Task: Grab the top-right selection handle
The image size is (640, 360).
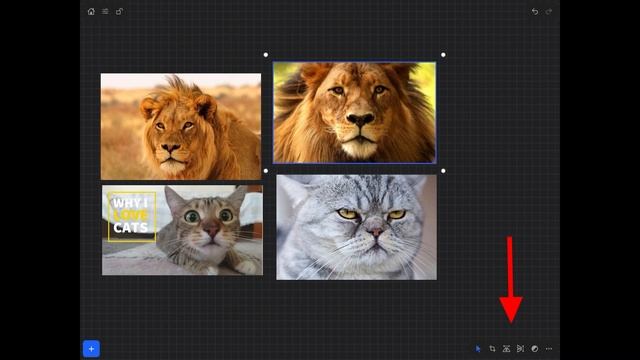Action: click(443, 55)
